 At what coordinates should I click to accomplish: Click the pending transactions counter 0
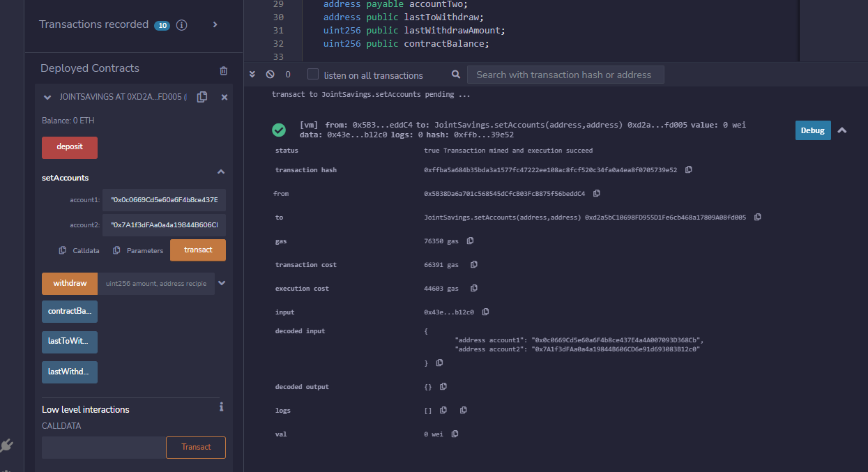click(x=288, y=75)
